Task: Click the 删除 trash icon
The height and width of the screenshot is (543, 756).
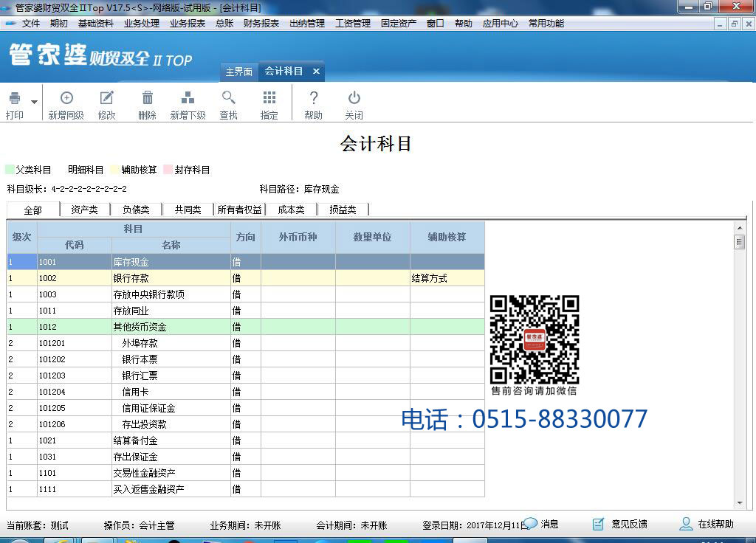Action: point(147,98)
